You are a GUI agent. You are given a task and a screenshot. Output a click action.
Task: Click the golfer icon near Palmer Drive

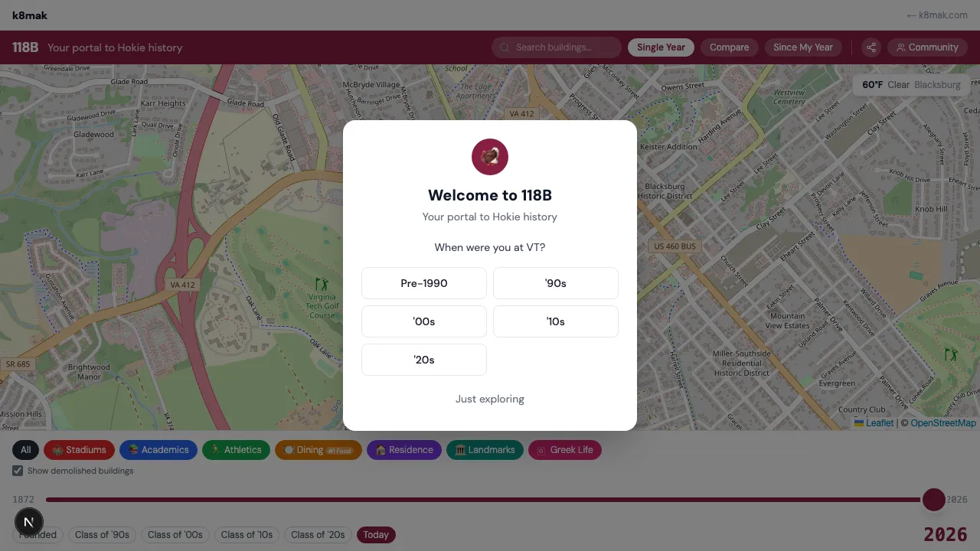pyautogui.click(x=951, y=354)
